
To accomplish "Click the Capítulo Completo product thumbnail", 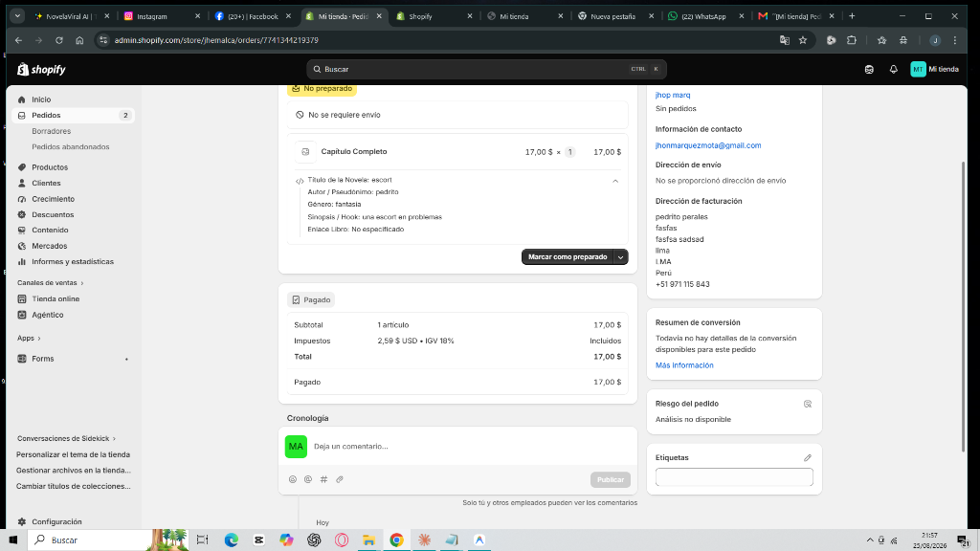I will pos(305,152).
